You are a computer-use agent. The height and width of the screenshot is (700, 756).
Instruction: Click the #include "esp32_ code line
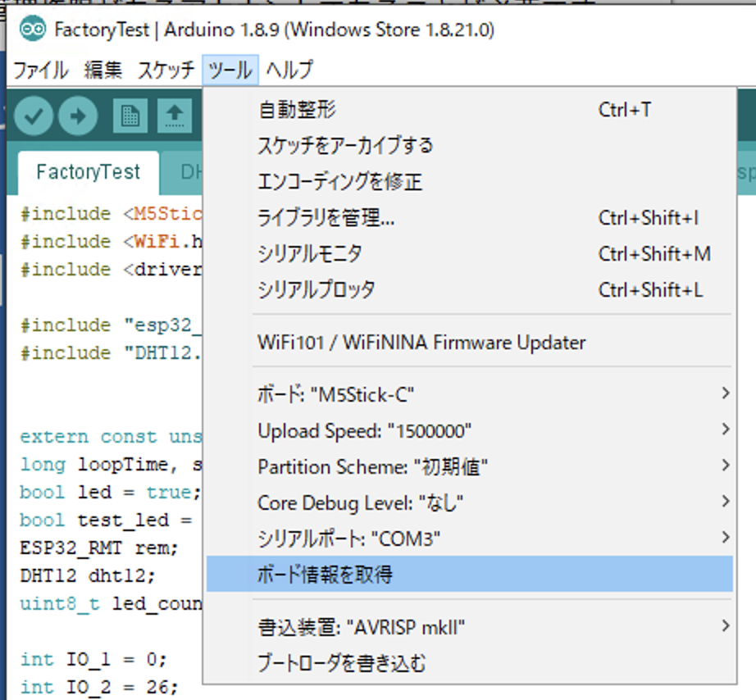pyautogui.click(x=111, y=325)
